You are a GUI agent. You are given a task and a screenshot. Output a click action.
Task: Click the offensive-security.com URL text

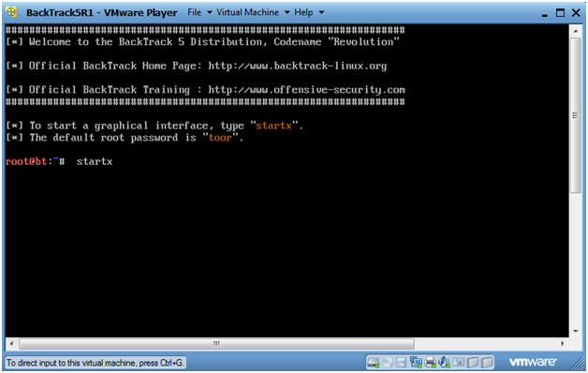(x=307, y=90)
